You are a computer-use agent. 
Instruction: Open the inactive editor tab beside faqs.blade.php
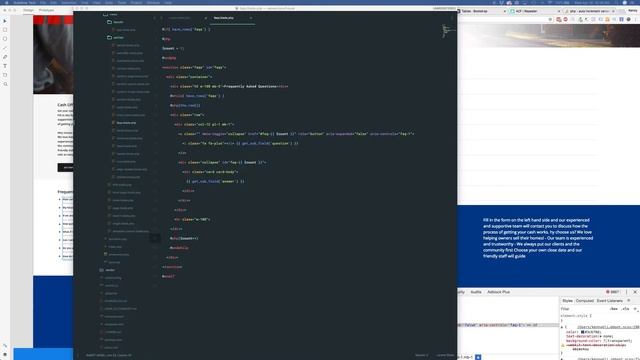tap(180, 18)
